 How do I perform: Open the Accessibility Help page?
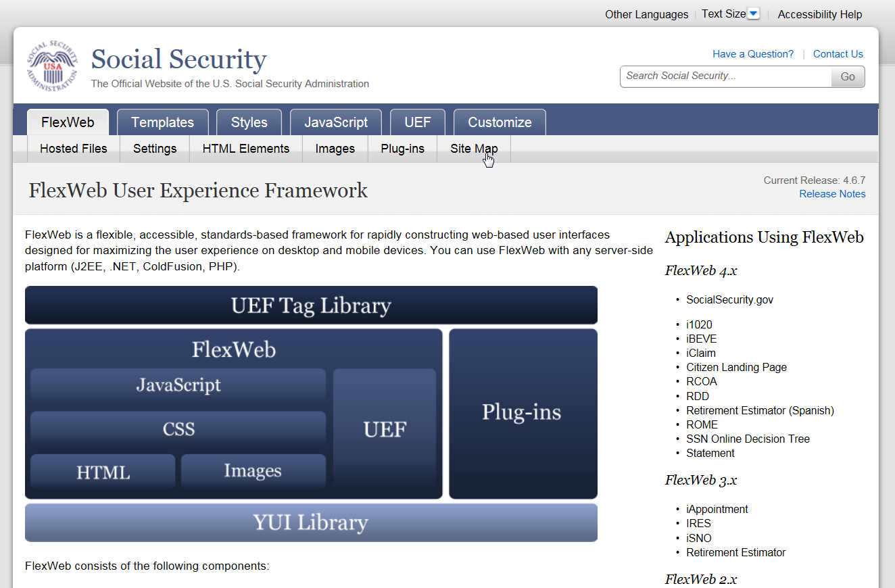pyautogui.click(x=819, y=14)
